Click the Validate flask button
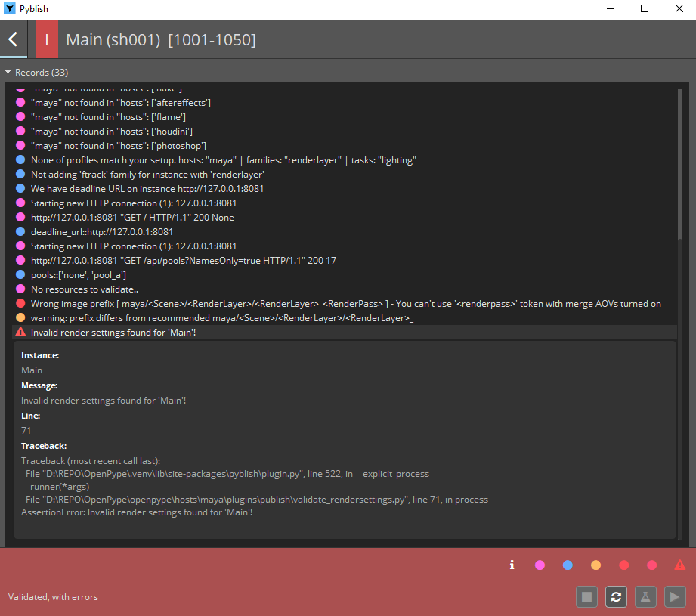 (x=645, y=596)
